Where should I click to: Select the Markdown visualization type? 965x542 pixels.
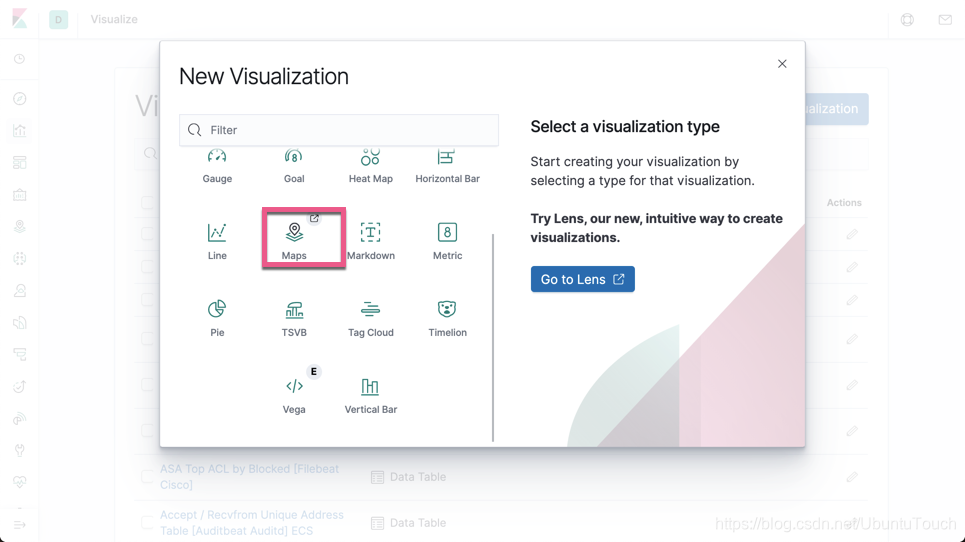(370, 241)
